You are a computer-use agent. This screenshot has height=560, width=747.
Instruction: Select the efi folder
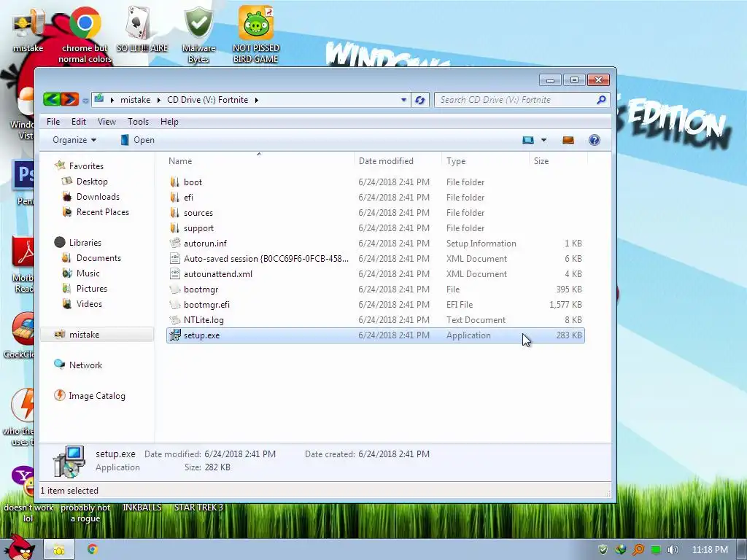(189, 197)
